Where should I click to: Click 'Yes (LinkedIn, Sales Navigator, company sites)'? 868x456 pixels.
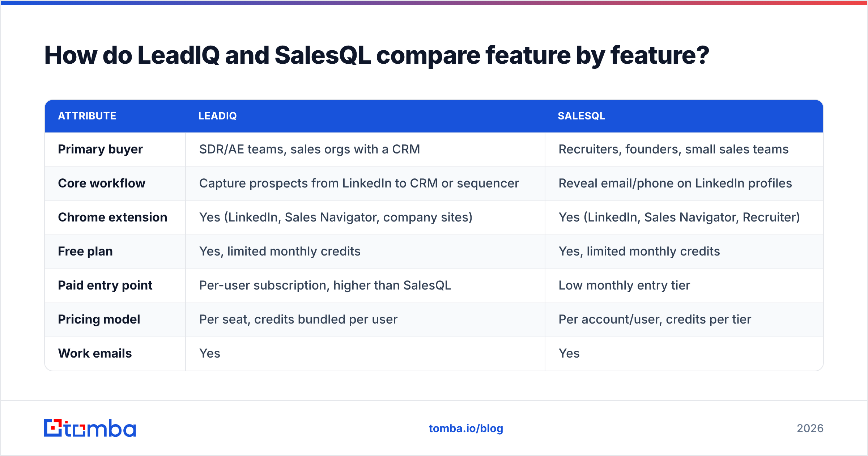(x=336, y=218)
